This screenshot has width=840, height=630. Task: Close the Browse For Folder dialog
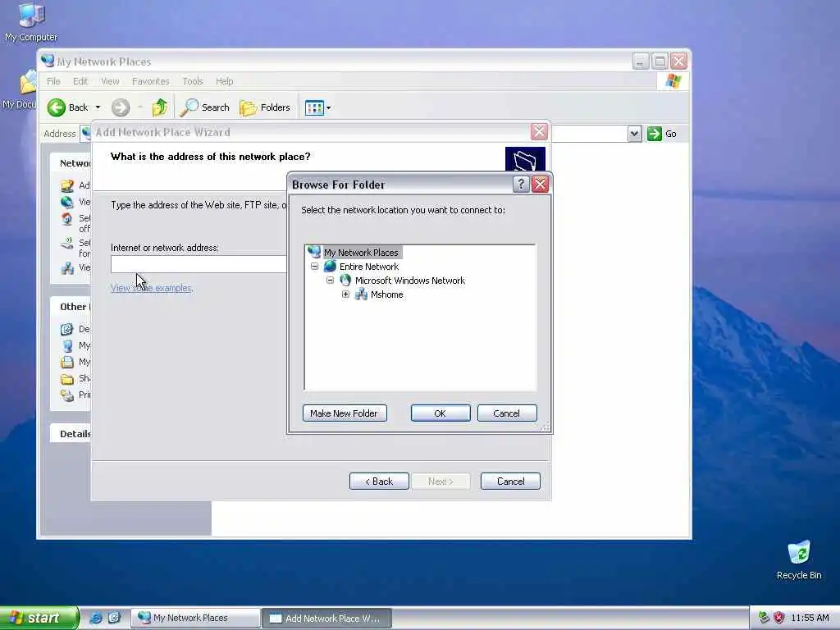540,185
